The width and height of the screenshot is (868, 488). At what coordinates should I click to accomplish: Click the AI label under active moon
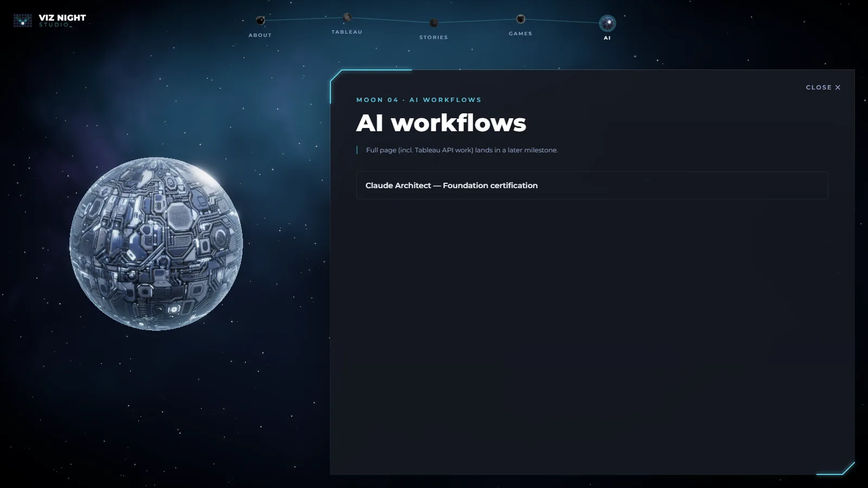pos(607,38)
